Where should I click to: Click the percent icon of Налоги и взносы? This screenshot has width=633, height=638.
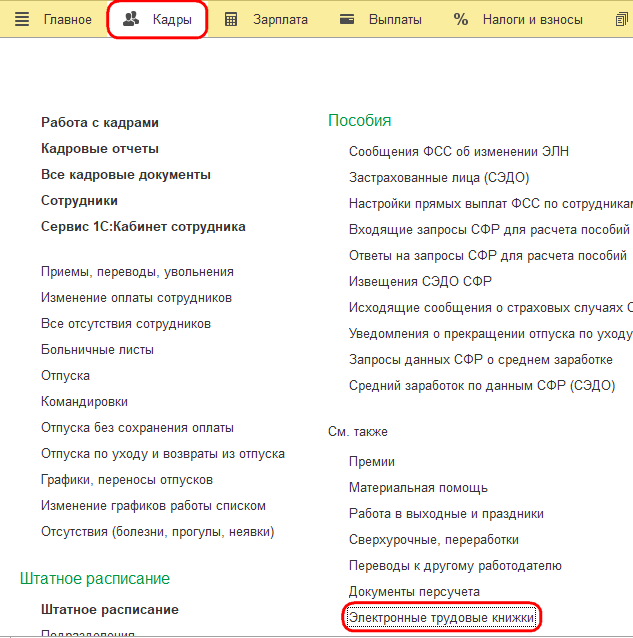coord(461,19)
